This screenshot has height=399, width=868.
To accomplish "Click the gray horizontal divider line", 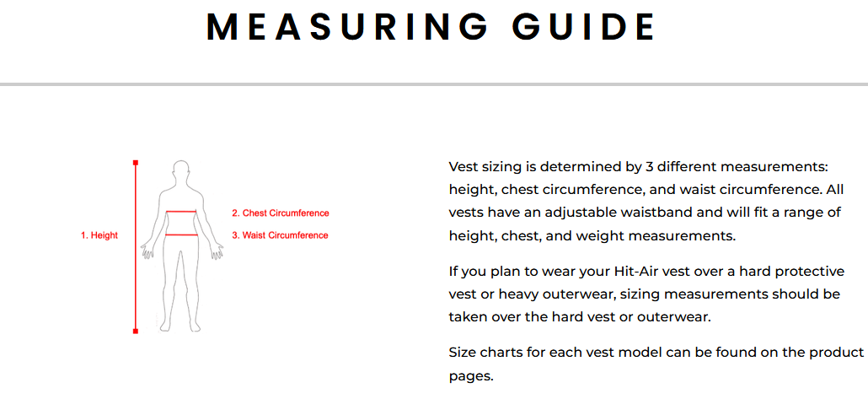I will tap(434, 84).
